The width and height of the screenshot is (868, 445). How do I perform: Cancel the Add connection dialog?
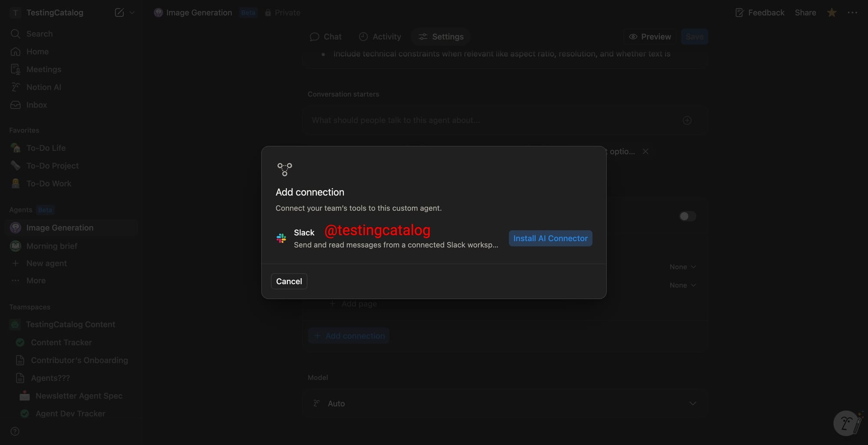click(x=289, y=281)
